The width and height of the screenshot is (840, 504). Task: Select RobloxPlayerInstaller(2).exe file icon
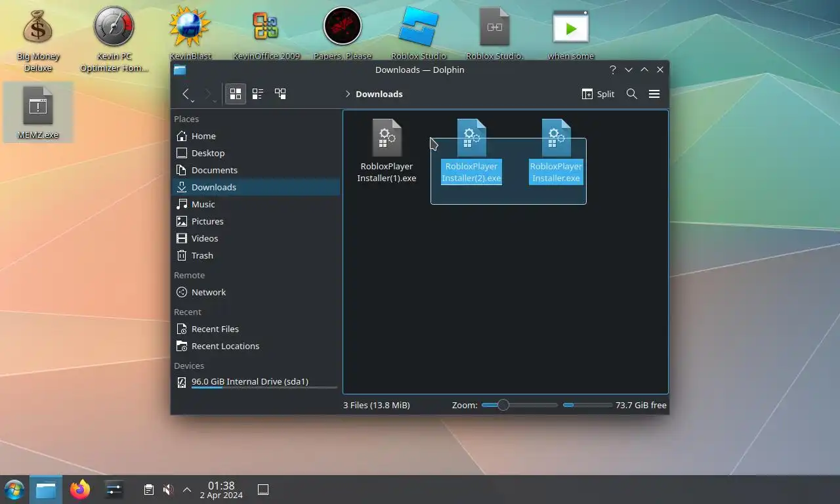click(471, 137)
